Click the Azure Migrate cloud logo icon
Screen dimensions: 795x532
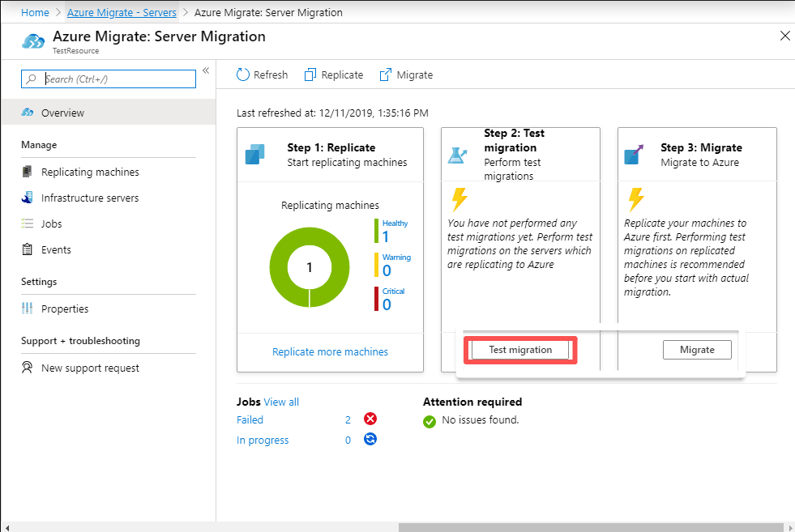pyautogui.click(x=33, y=41)
